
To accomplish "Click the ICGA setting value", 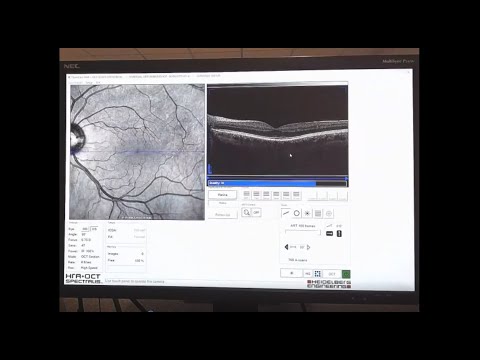I will pos(139,230).
